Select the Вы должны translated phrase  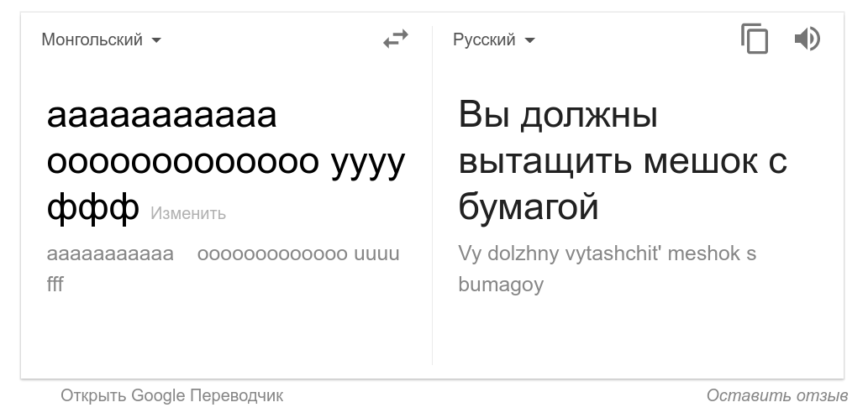558,116
